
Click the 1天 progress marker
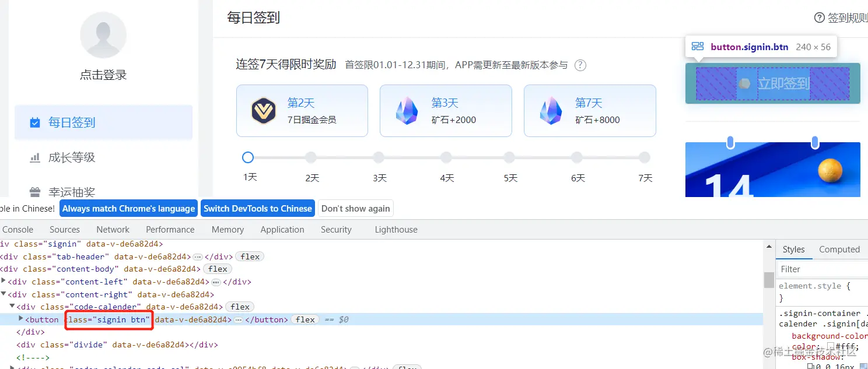click(x=248, y=157)
